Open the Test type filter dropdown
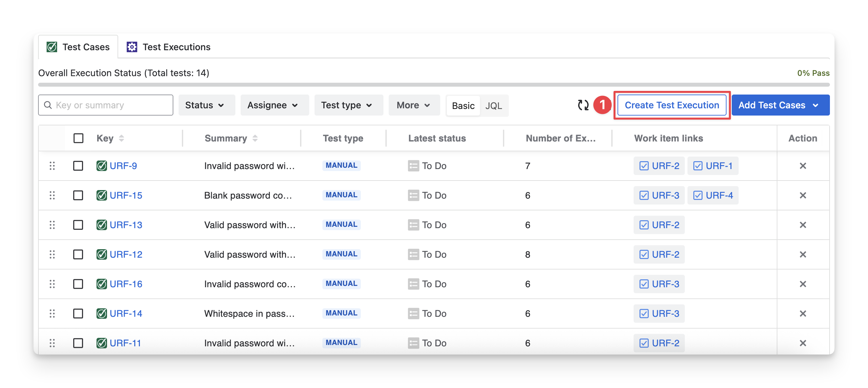 (x=347, y=105)
